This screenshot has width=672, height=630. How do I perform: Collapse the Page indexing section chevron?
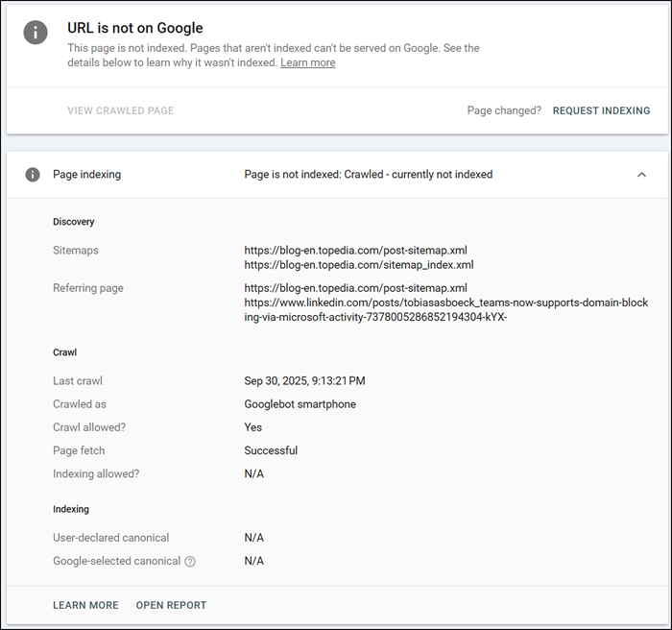(641, 175)
